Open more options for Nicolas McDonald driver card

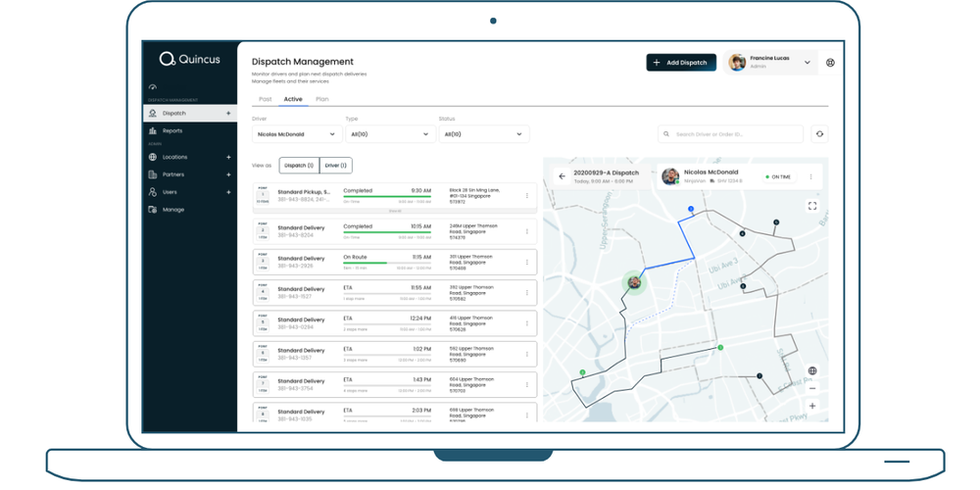[811, 176]
